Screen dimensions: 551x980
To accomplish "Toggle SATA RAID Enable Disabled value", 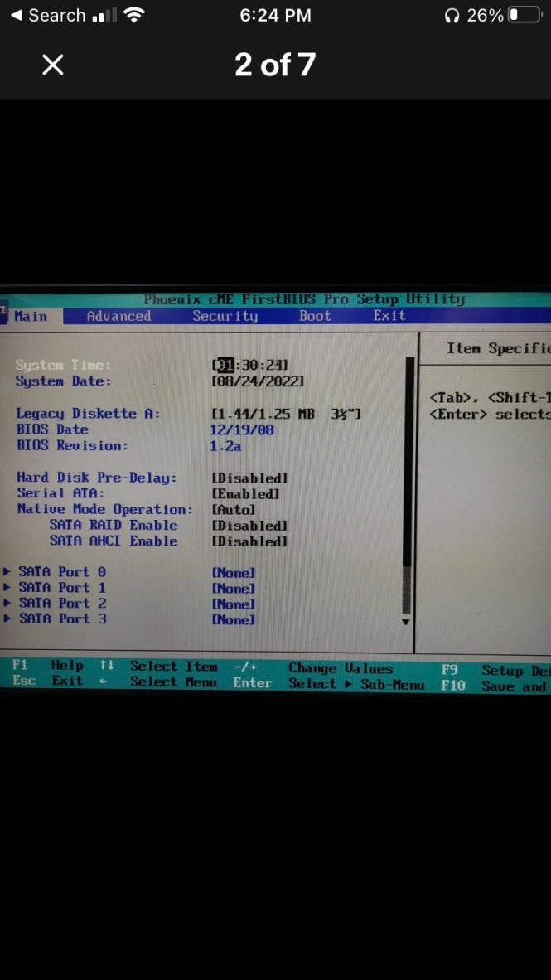I will coord(250,526).
